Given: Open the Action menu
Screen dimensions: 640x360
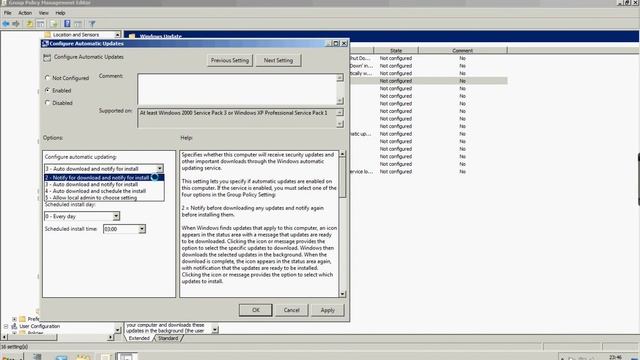Looking at the screenshot, I should pyautogui.click(x=25, y=13).
